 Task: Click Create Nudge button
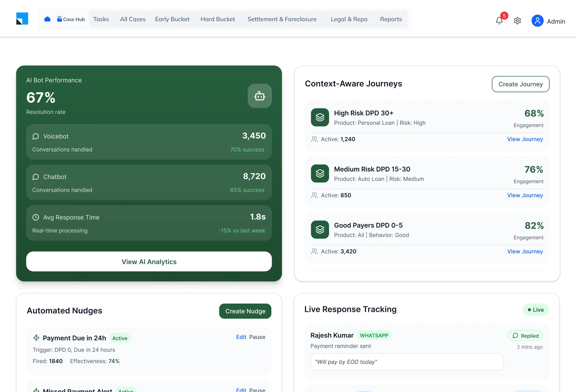[245, 311]
